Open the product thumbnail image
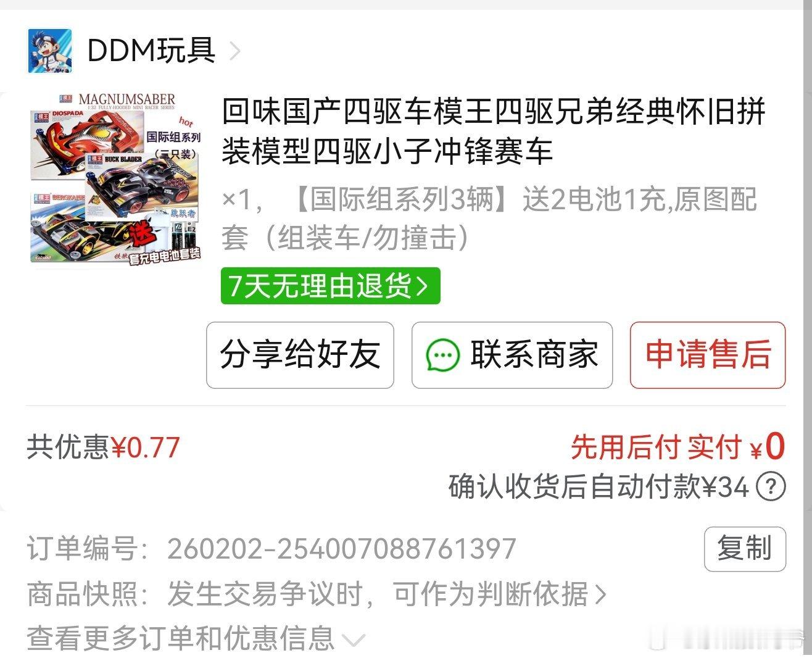 (x=116, y=180)
